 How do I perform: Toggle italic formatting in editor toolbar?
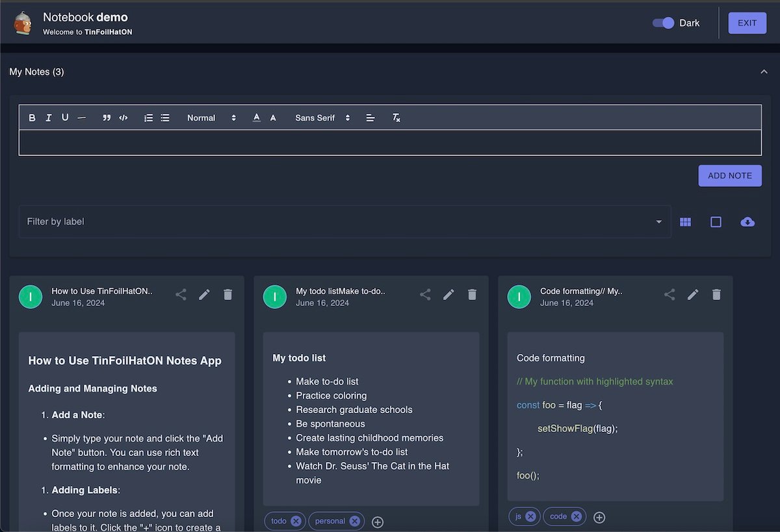click(49, 118)
